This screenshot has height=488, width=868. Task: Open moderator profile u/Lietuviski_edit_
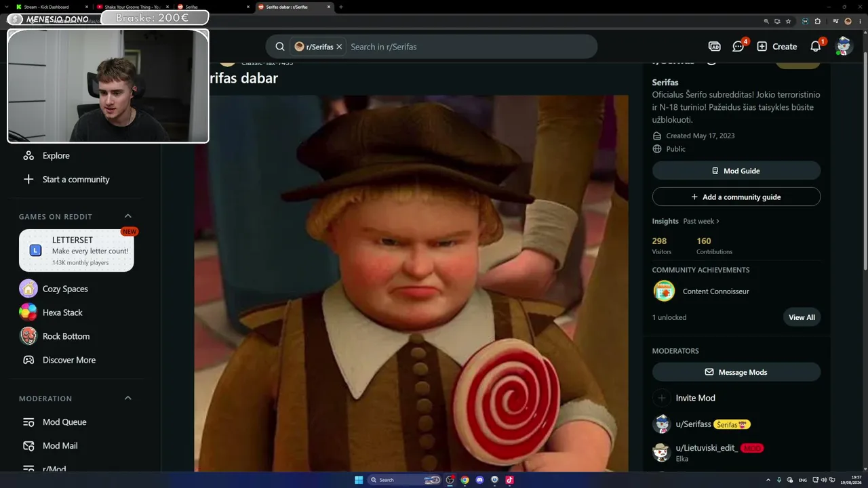[x=707, y=448]
